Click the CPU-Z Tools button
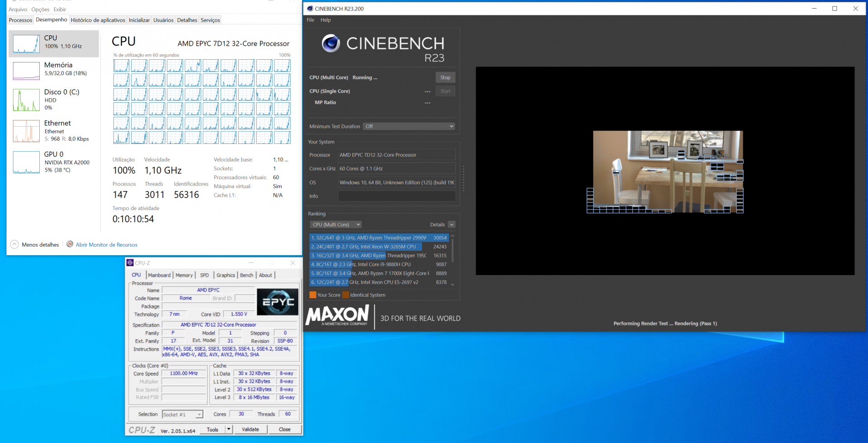 point(212,429)
